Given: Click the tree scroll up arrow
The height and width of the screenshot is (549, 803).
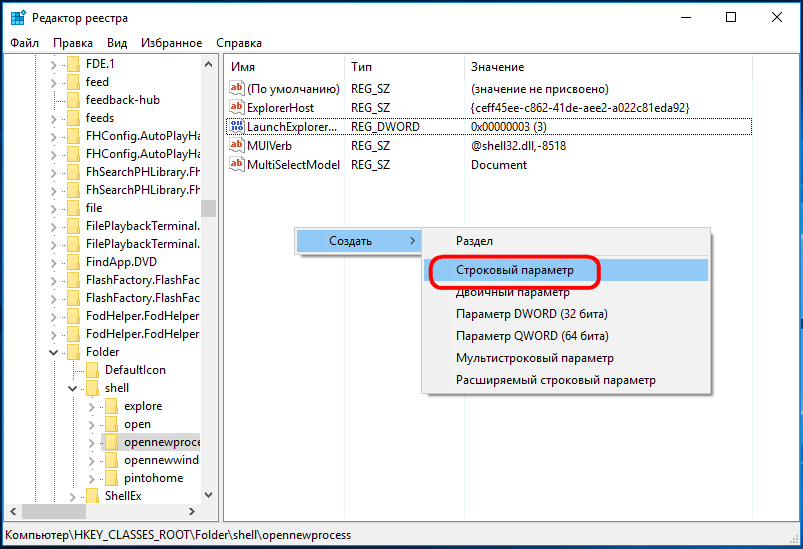Looking at the screenshot, I should tap(208, 64).
